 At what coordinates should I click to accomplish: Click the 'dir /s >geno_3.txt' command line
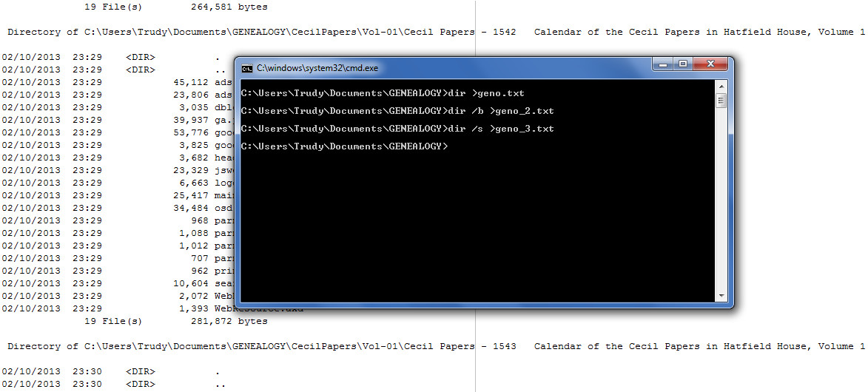(397, 129)
